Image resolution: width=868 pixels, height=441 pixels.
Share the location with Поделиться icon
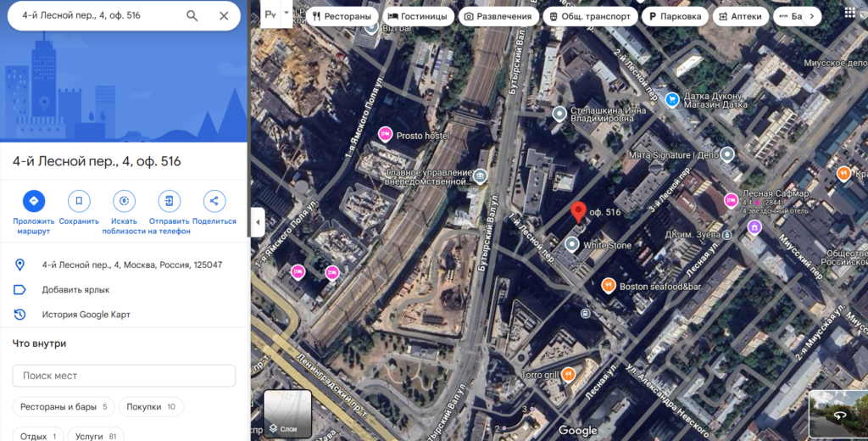click(214, 201)
